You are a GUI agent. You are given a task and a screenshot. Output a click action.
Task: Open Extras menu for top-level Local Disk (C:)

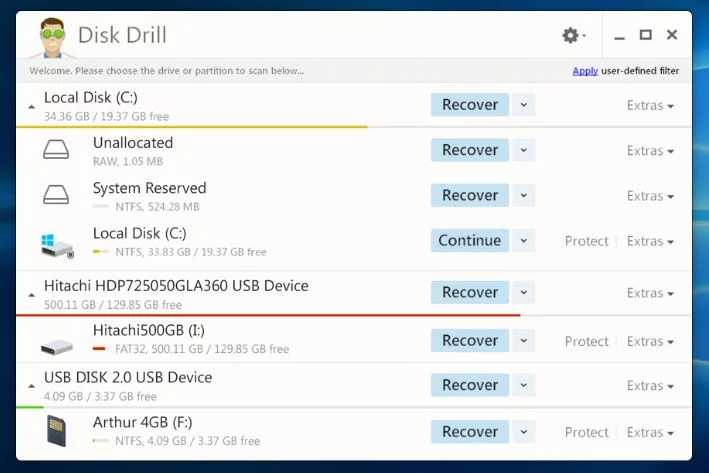(650, 105)
